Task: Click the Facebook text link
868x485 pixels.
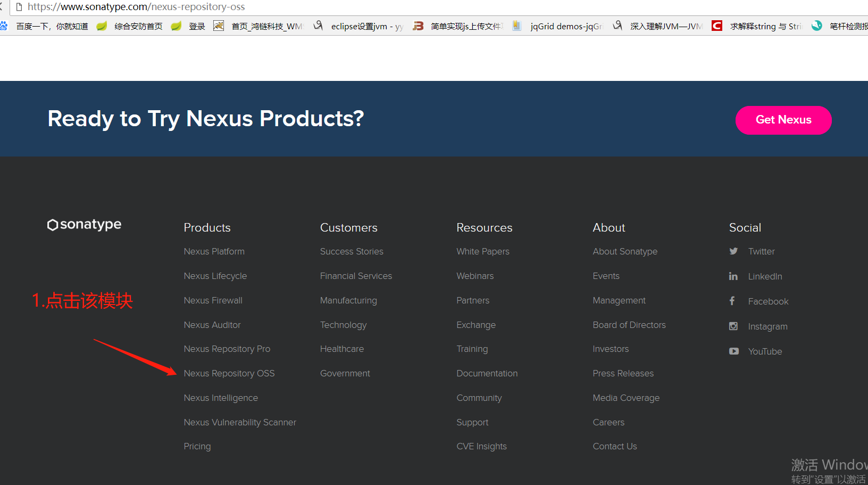Action: pos(768,301)
